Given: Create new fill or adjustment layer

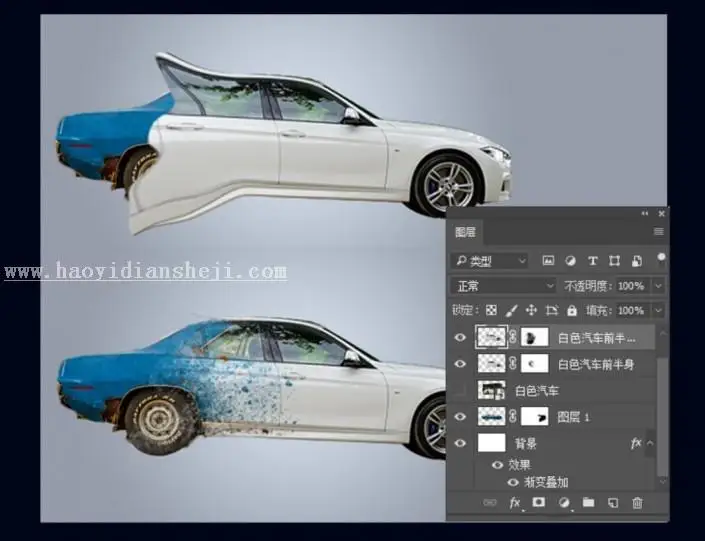Looking at the screenshot, I should click(x=563, y=503).
